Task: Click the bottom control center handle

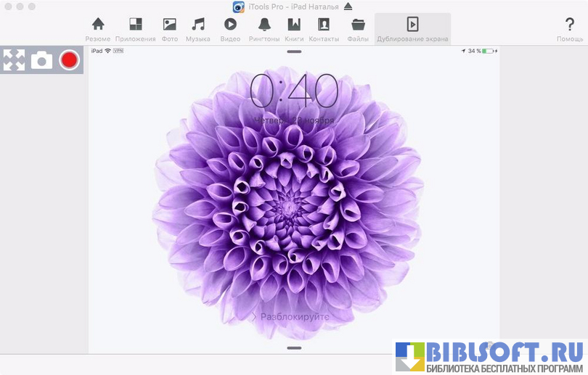Action: coord(294,348)
